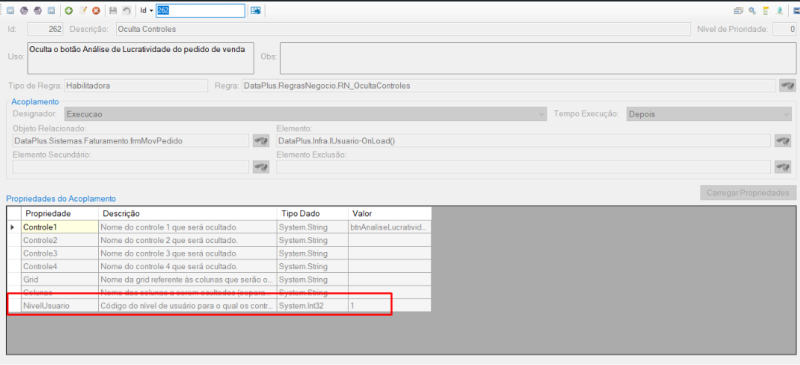Click the Elemento field IUsuario-OnLoad()
The image size is (800, 365).
click(x=523, y=140)
